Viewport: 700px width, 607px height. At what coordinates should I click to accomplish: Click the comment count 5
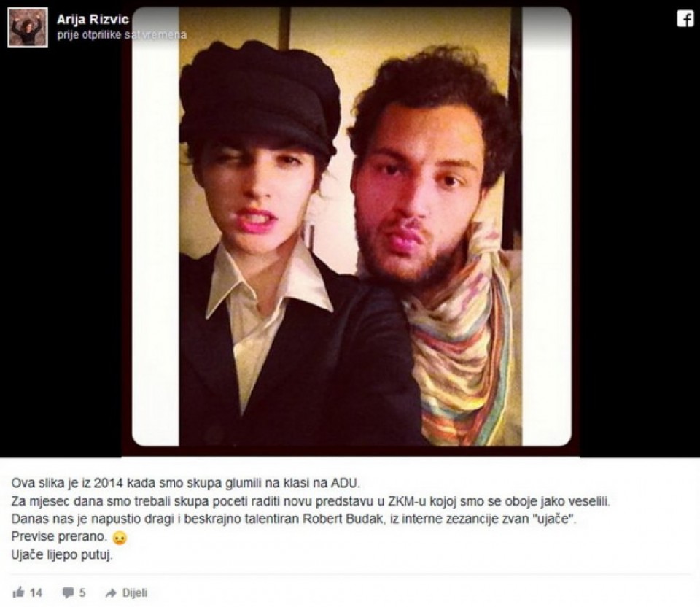(x=82, y=593)
